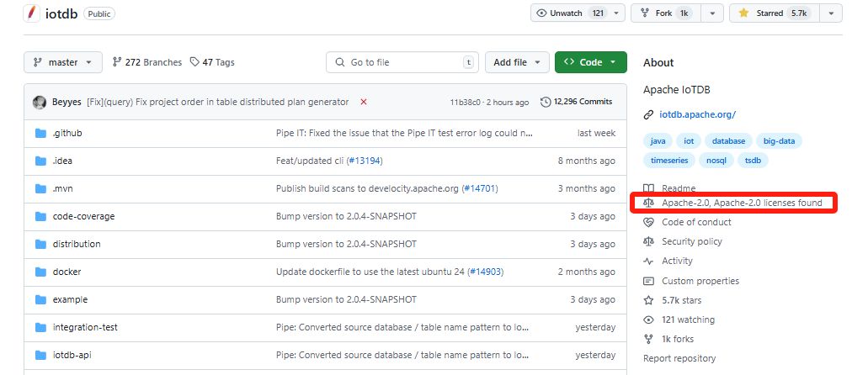Select the nosql topic tag
The width and height of the screenshot is (868, 375).
point(716,161)
